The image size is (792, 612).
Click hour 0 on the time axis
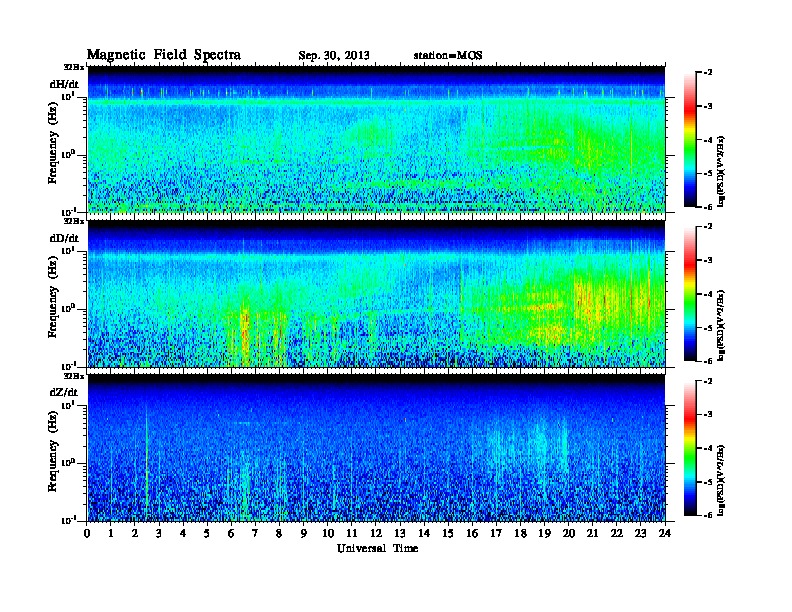click(x=87, y=534)
